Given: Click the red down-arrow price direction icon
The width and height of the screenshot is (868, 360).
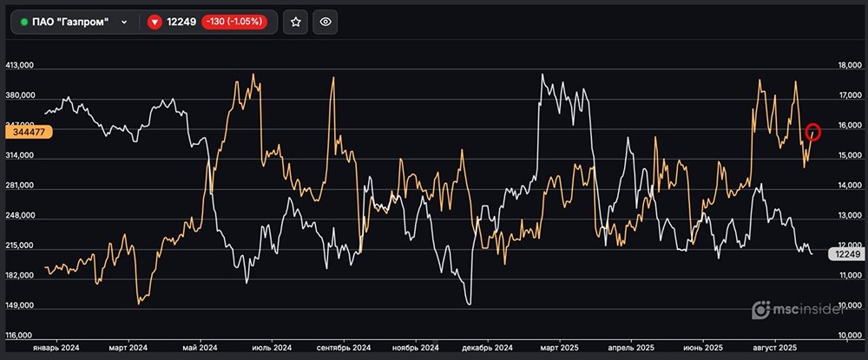Looking at the screenshot, I should pos(155,23).
